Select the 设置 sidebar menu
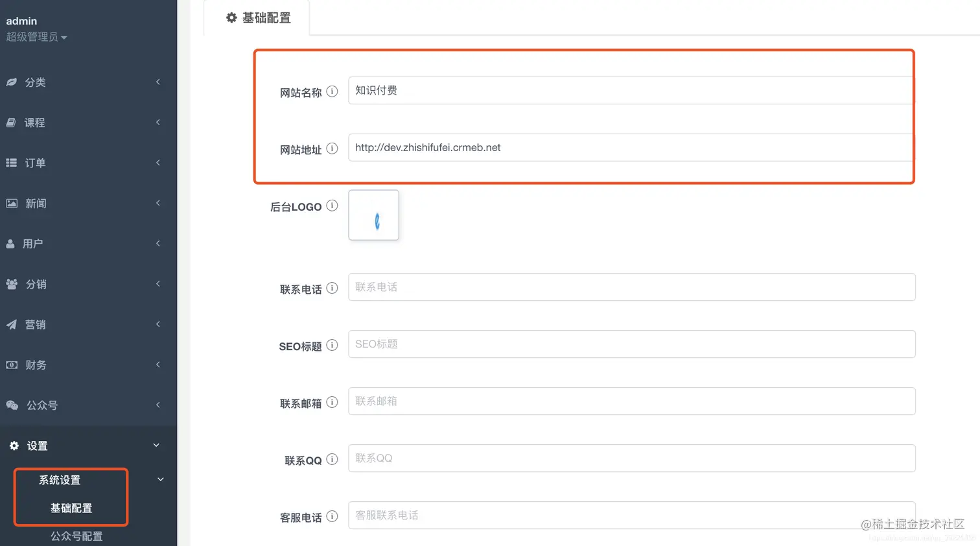980x546 pixels. point(88,445)
